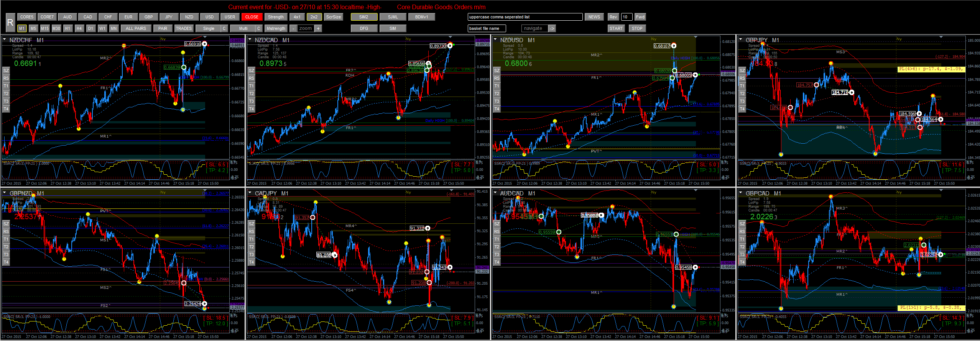Open the CADJPY chart dropdown arrow

click(x=250, y=192)
